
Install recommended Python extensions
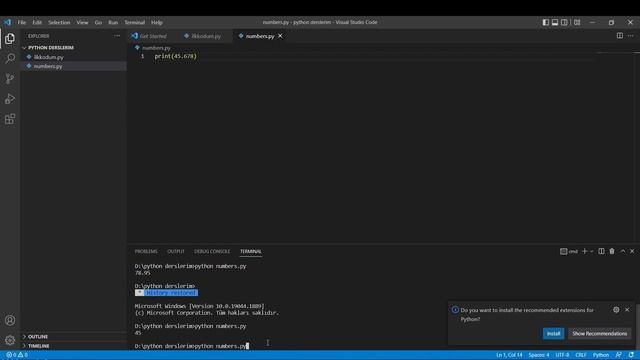(553, 333)
